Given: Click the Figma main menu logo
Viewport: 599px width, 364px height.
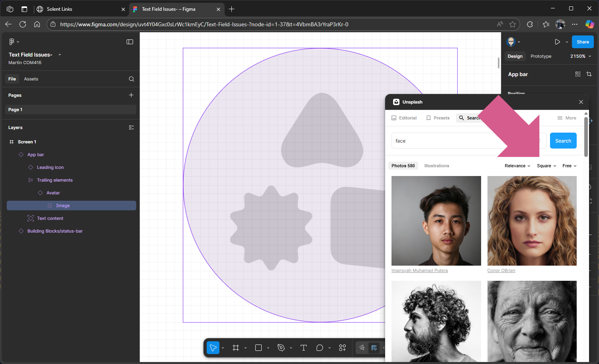Looking at the screenshot, I should coord(12,42).
